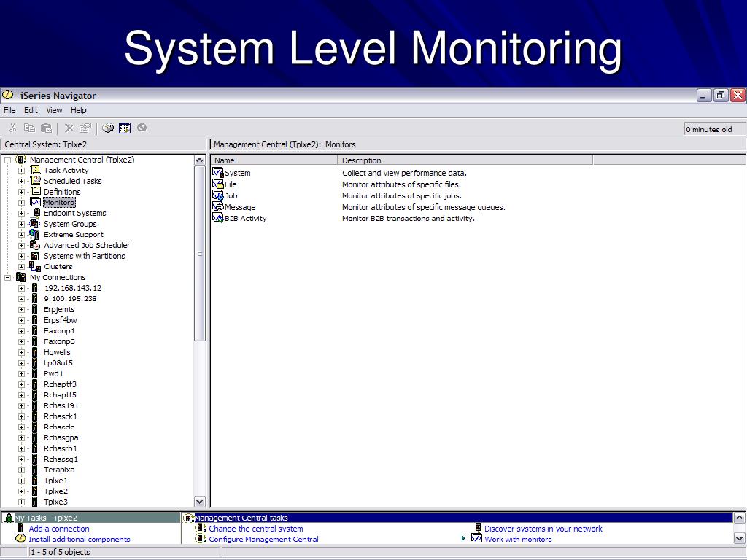Click the Clusters tree icon
747x560 pixels.
pos(35,266)
